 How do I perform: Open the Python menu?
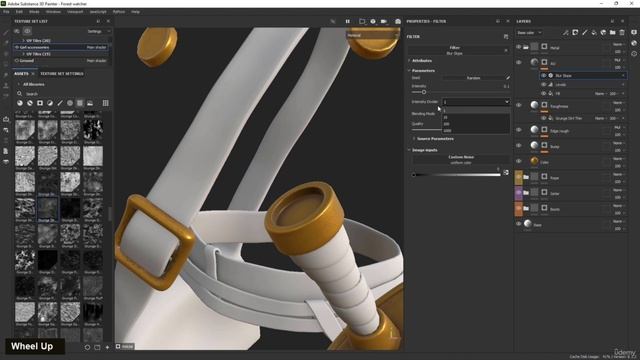pos(119,12)
